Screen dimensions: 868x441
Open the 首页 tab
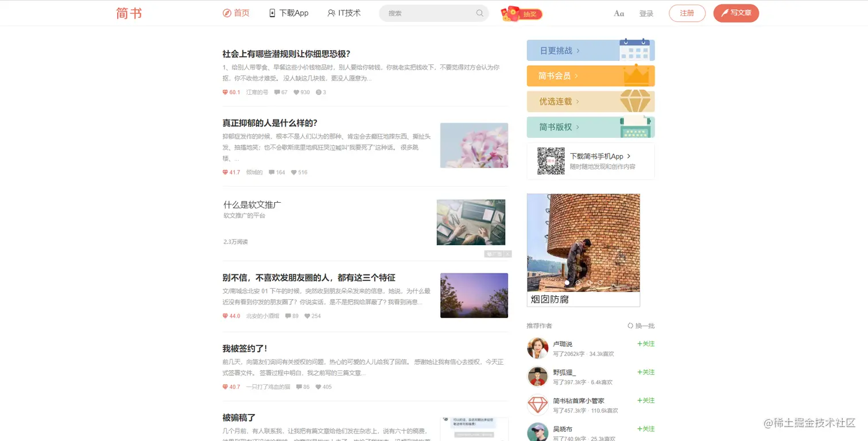[x=236, y=13]
